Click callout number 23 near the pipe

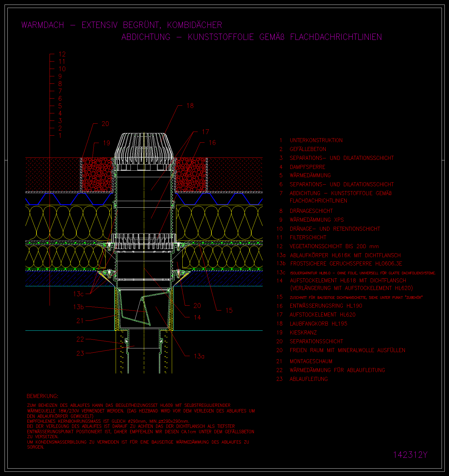(x=80, y=353)
